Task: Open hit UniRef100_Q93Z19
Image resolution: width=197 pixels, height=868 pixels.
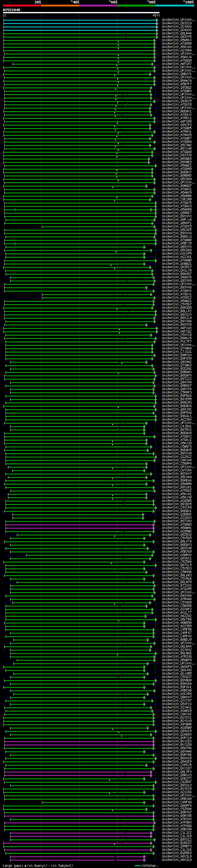Action: click(177, 23)
